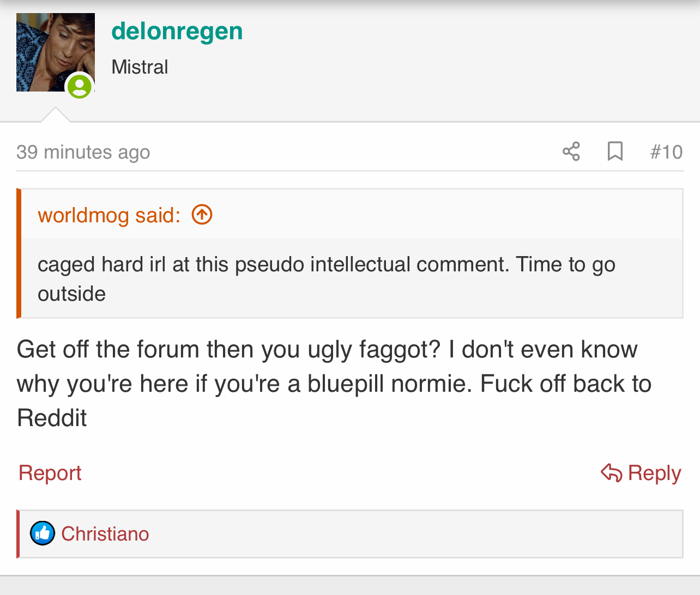The width and height of the screenshot is (700, 595).
Task: Click the Mistral user title
Action: 140,67
